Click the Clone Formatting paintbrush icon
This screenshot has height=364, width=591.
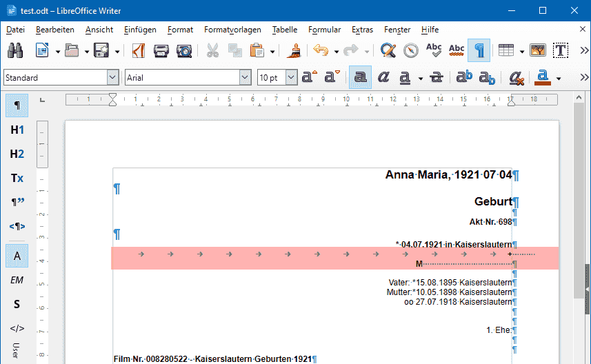pos(294,50)
